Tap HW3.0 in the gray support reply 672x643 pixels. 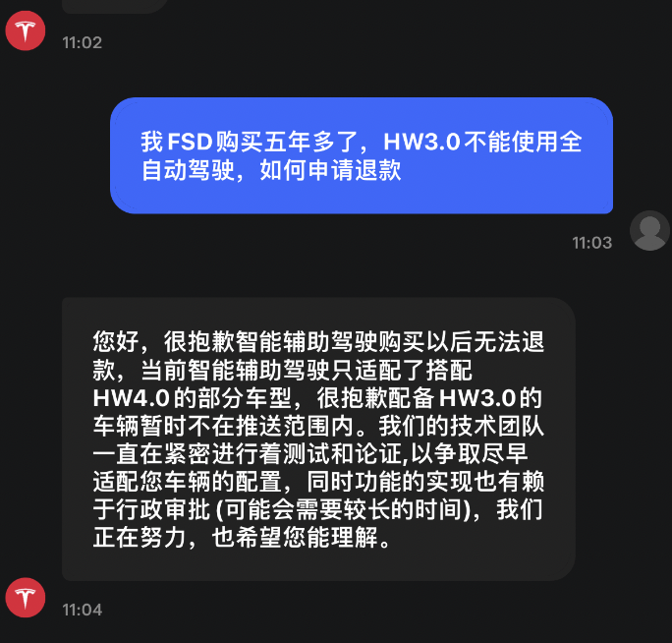coord(477,398)
